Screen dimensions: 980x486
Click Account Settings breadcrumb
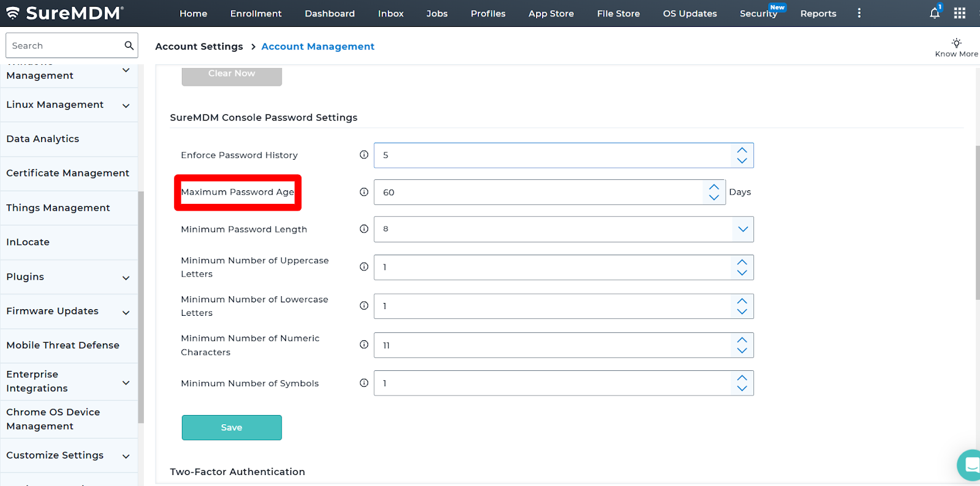point(199,47)
